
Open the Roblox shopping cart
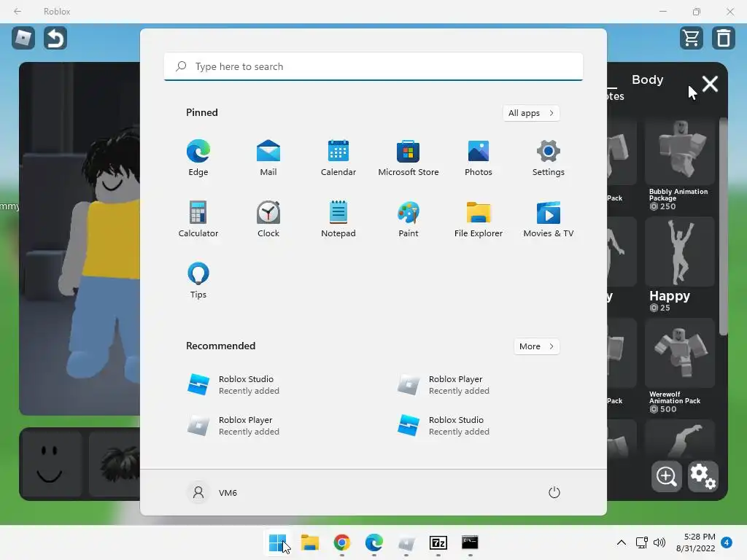tap(692, 38)
